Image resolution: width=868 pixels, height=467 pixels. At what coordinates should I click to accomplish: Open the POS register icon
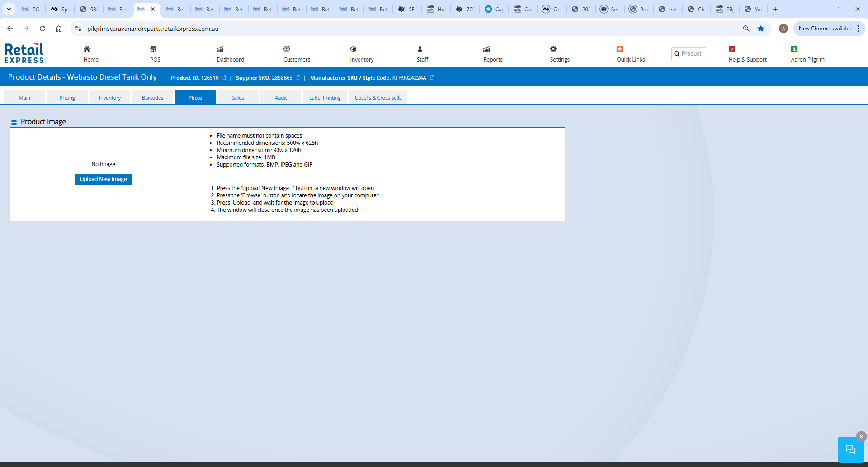[x=153, y=49]
